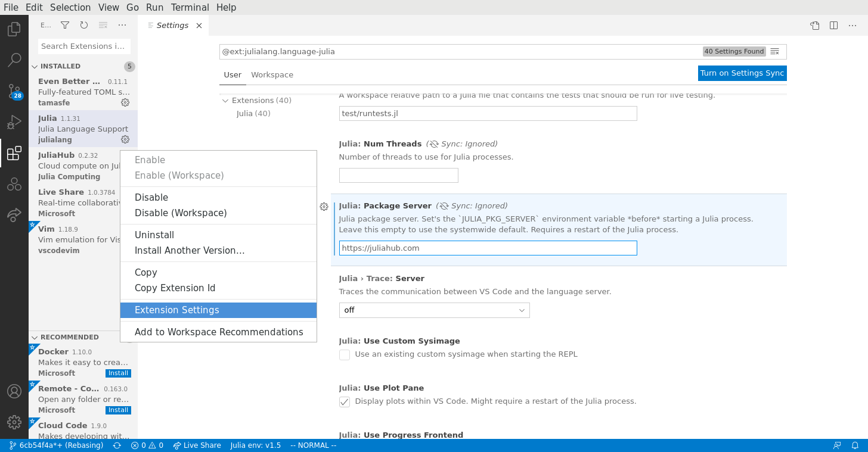Collapse the Extensions (40) tree node

[x=225, y=101]
